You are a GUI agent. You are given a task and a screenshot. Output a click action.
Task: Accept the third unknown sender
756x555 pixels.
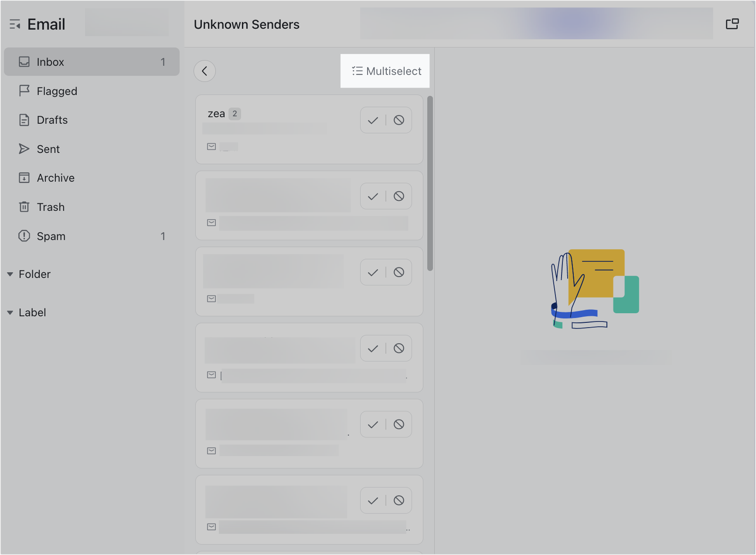(x=373, y=272)
